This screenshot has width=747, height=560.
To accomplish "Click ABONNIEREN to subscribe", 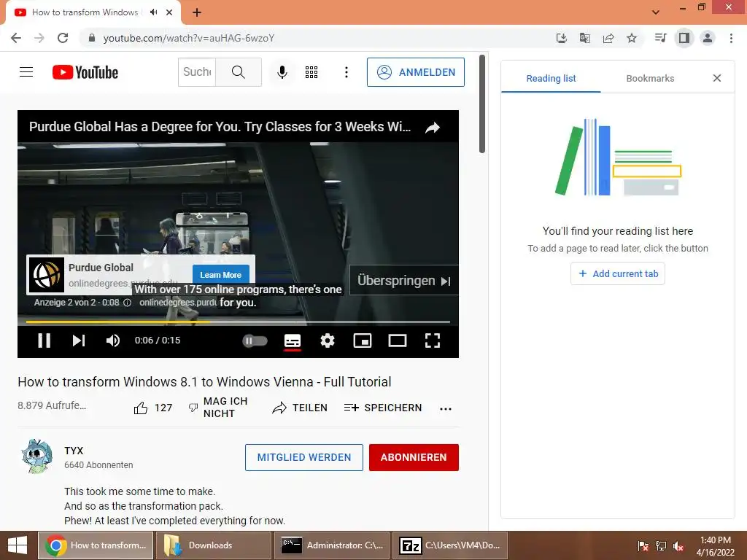I will (414, 457).
